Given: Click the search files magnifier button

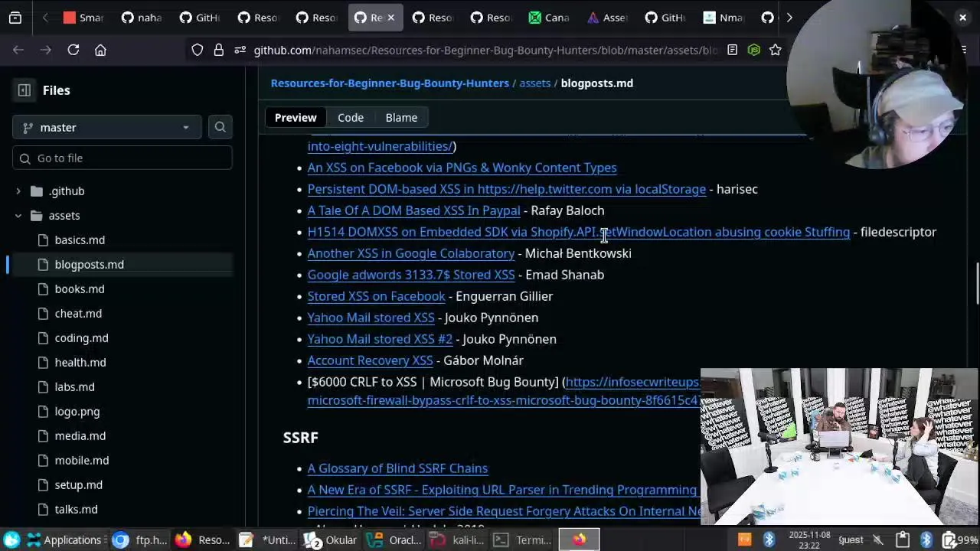Looking at the screenshot, I should (220, 127).
